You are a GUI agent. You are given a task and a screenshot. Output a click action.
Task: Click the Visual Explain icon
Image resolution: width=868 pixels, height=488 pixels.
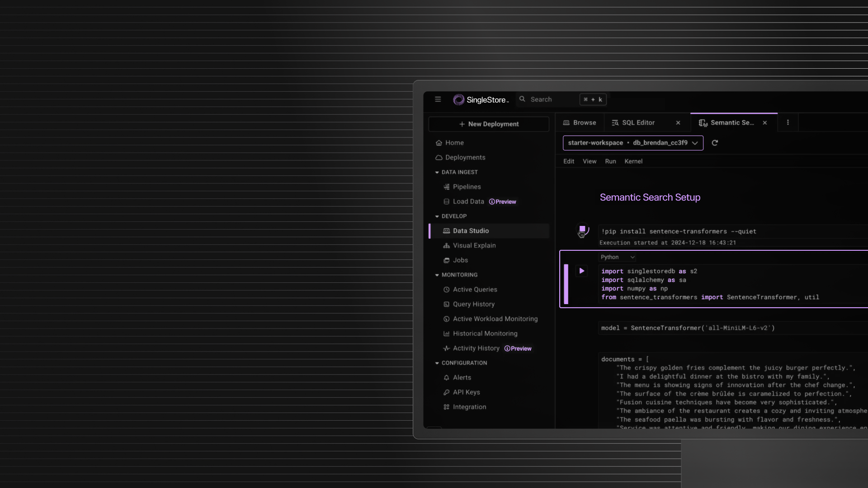click(446, 246)
